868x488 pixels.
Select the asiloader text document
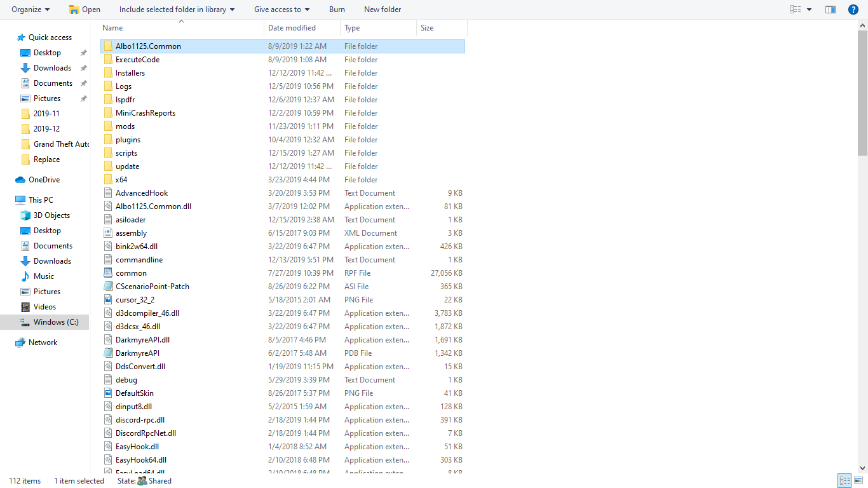pos(131,220)
